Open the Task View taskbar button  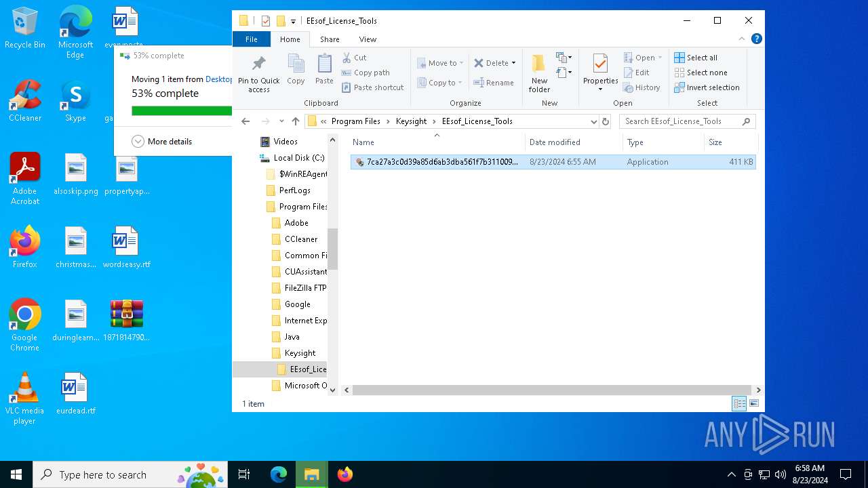point(244,474)
